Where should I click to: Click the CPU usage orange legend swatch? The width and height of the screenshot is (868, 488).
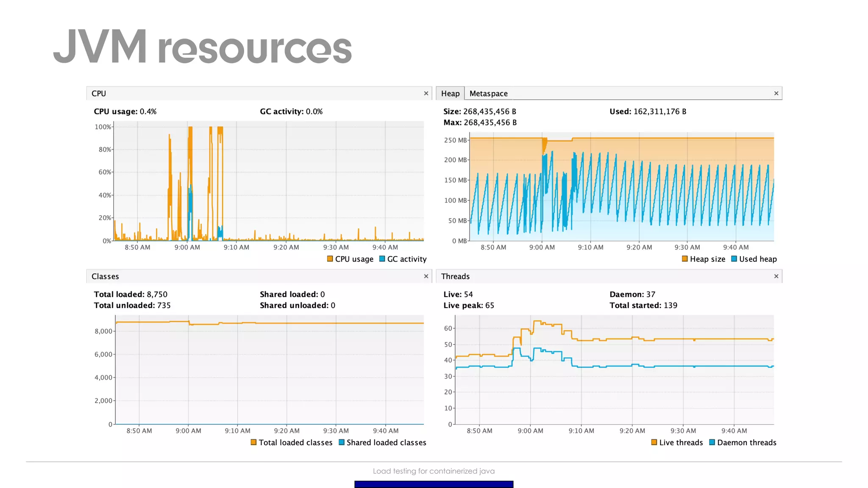[x=330, y=258]
